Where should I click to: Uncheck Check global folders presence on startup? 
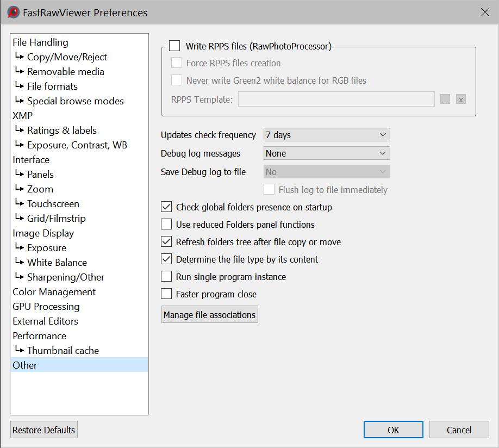tap(166, 207)
